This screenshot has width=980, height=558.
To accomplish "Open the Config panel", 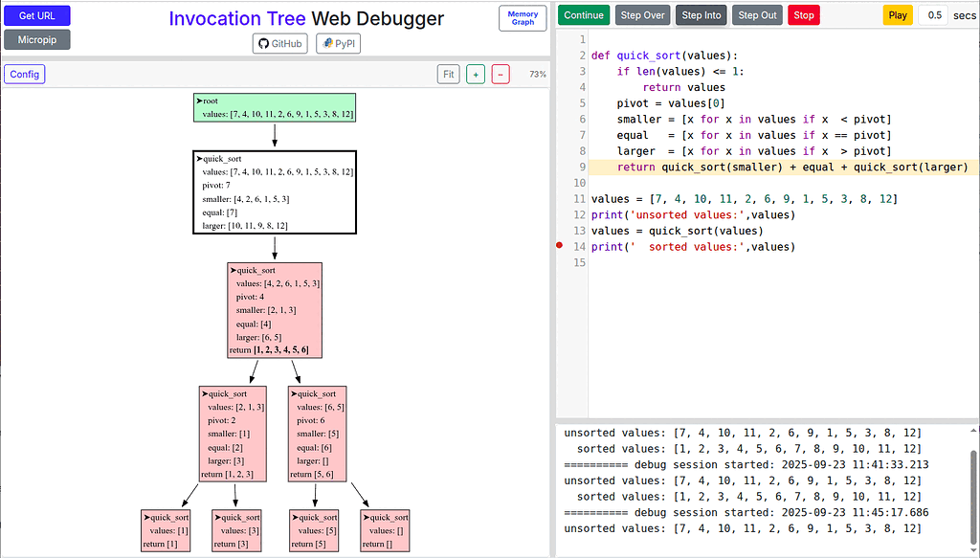I will [24, 74].
